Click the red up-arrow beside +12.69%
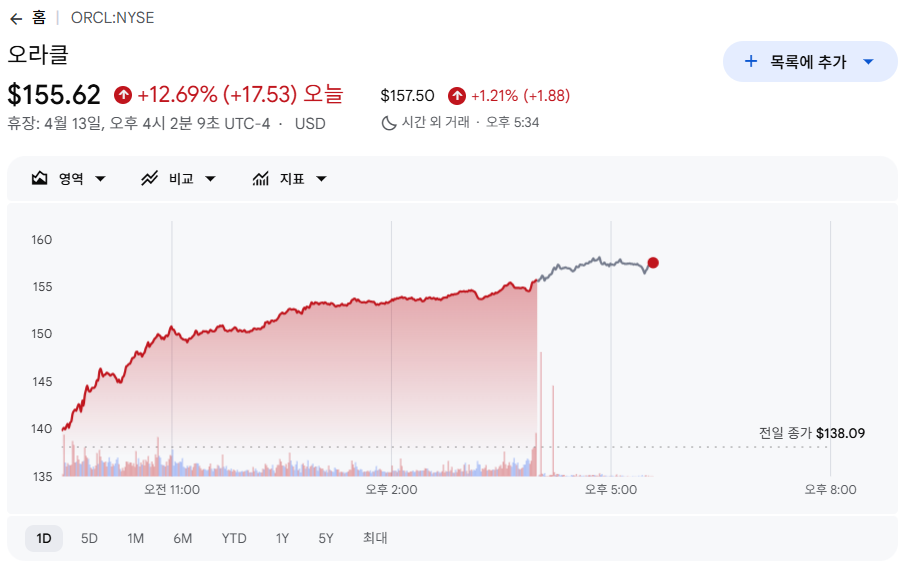The image size is (912, 565). pos(123,95)
